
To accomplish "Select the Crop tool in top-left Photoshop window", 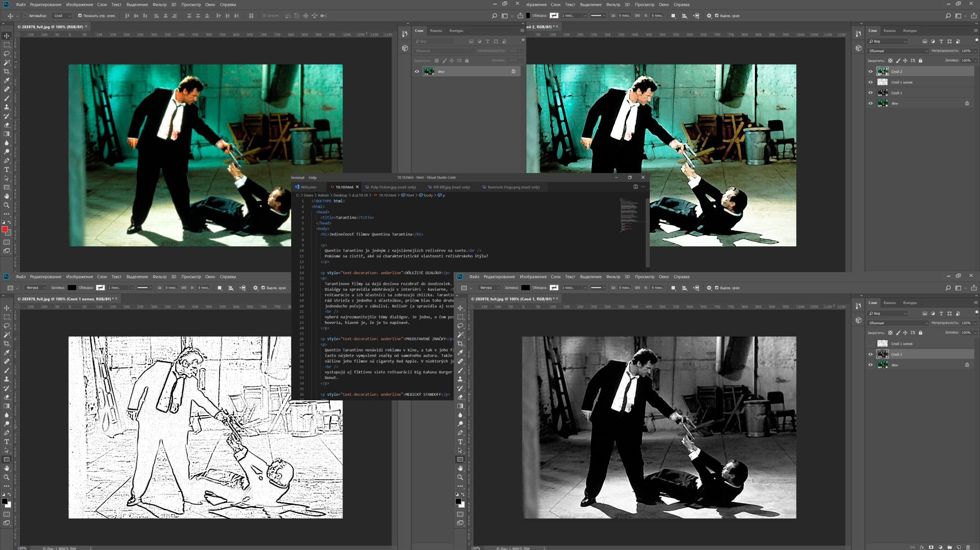I will tap(7, 72).
